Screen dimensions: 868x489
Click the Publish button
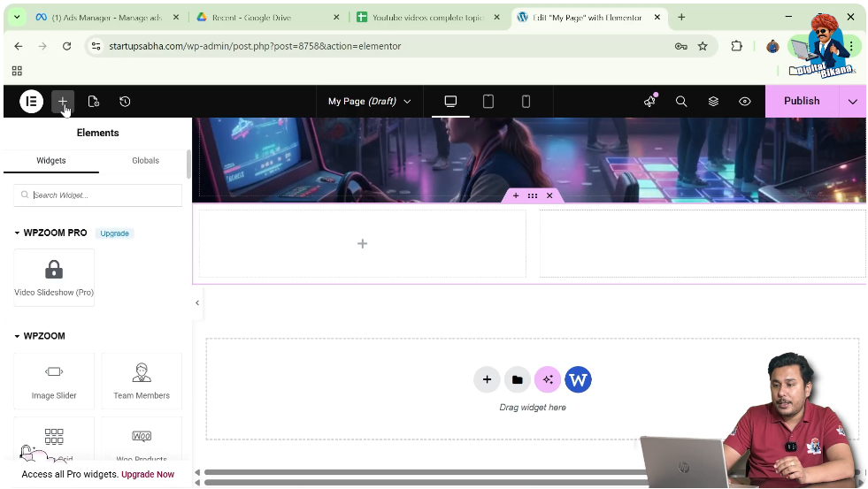tap(802, 102)
